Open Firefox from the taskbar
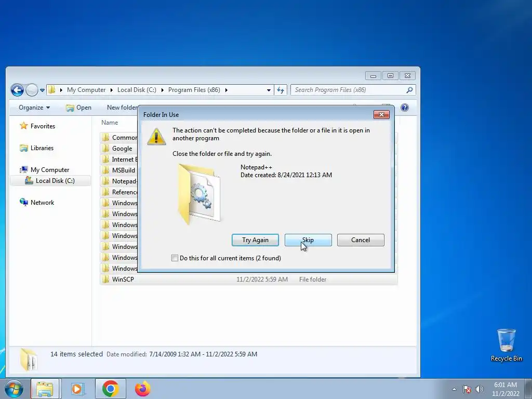Image resolution: width=532 pixels, height=399 pixels. [x=142, y=389]
